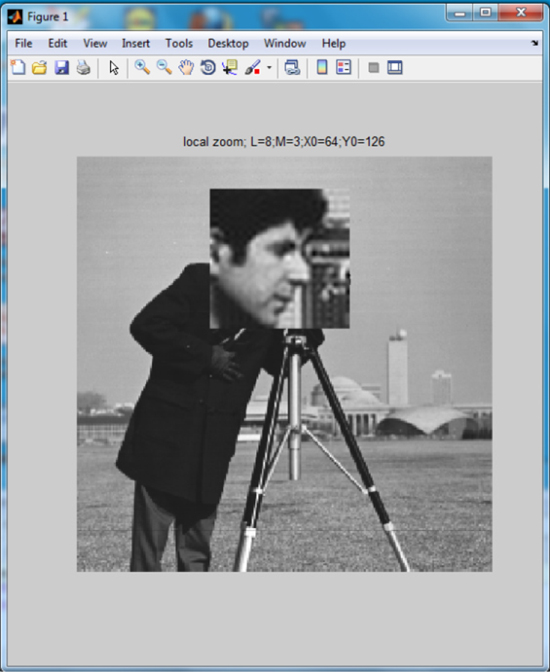550x672 pixels.
Task: Open the Desktop menu
Action: click(228, 43)
